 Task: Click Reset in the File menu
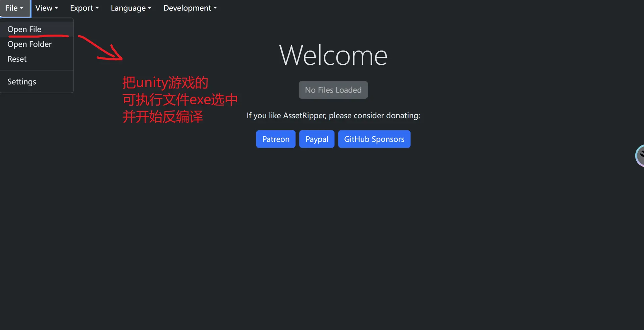[x=37, y=59]
